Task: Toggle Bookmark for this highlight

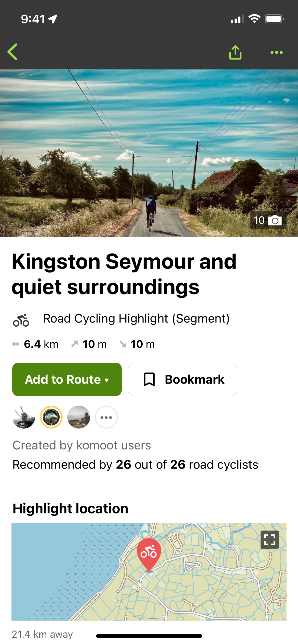Action: 182,379
